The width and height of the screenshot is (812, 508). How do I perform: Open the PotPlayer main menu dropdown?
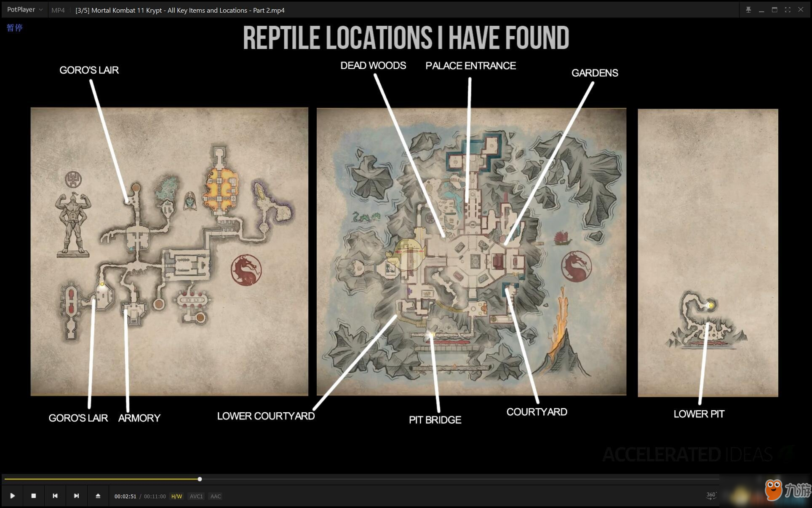(24, 10)
